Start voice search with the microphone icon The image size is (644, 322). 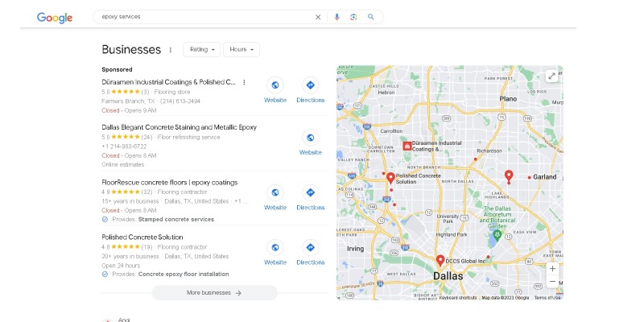point(336,17)
